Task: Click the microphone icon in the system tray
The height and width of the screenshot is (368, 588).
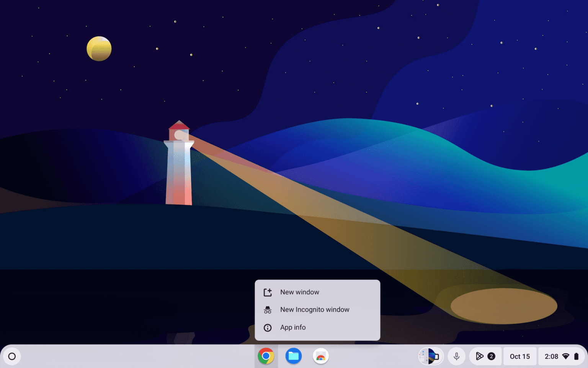Action: point(456,356)
